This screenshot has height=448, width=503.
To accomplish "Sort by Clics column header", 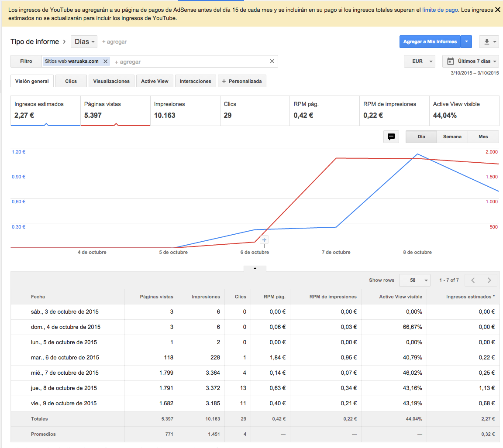I will point(240,297).
